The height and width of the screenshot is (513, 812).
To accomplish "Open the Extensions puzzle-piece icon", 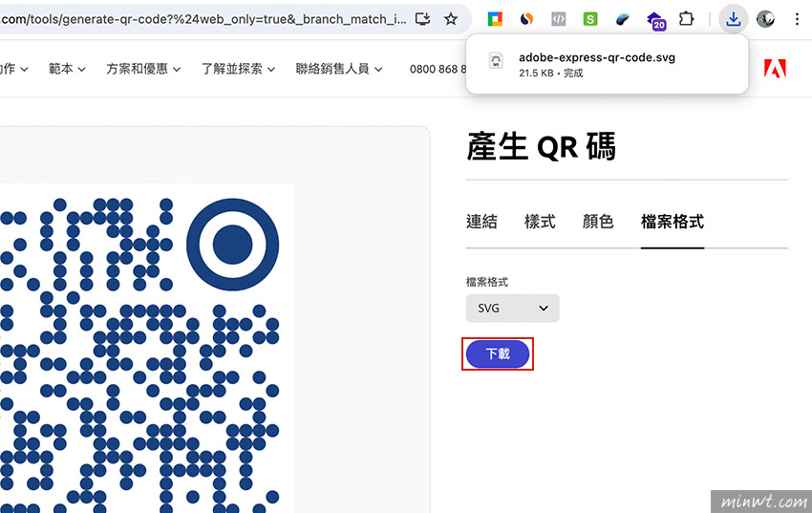I will point(686,20).
